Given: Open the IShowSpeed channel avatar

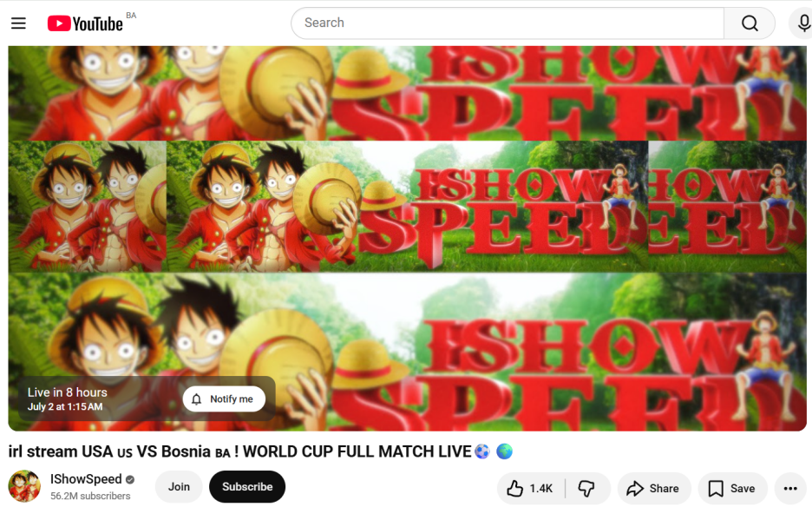Looking at the screenshot, I should point(23,486).
